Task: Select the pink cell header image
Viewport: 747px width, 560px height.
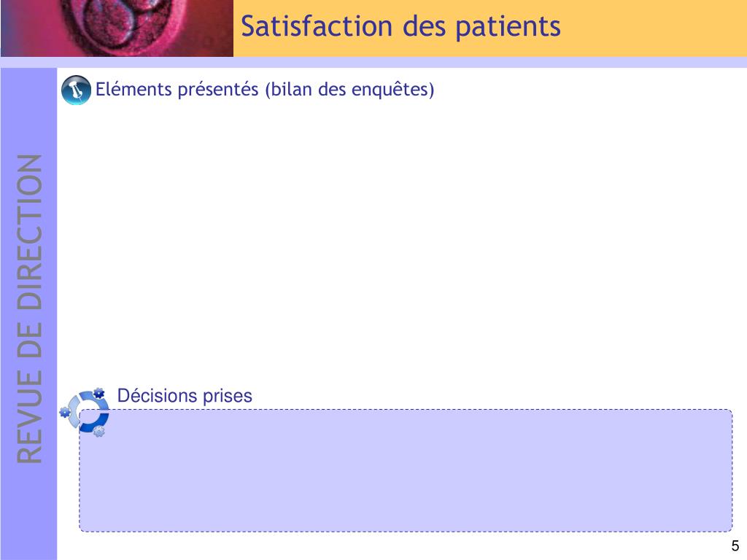Action: pyautogui.click(x=117, y=28)
